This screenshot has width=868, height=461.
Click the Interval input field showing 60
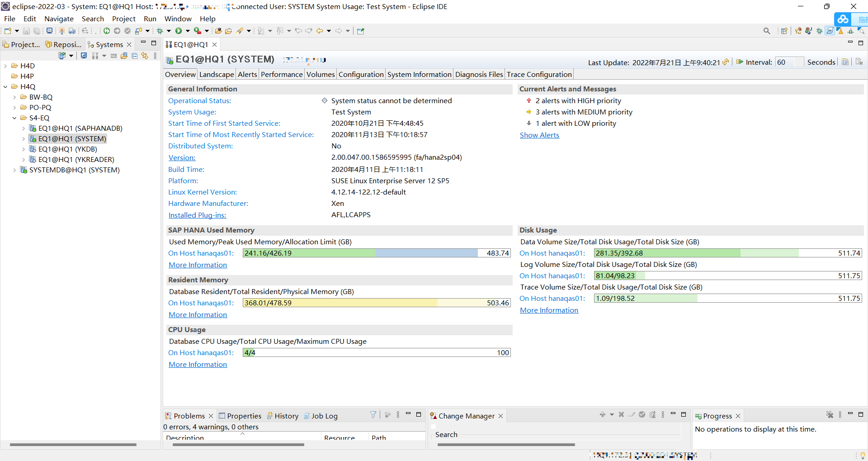pyautogui.click(x=789, y=62)
